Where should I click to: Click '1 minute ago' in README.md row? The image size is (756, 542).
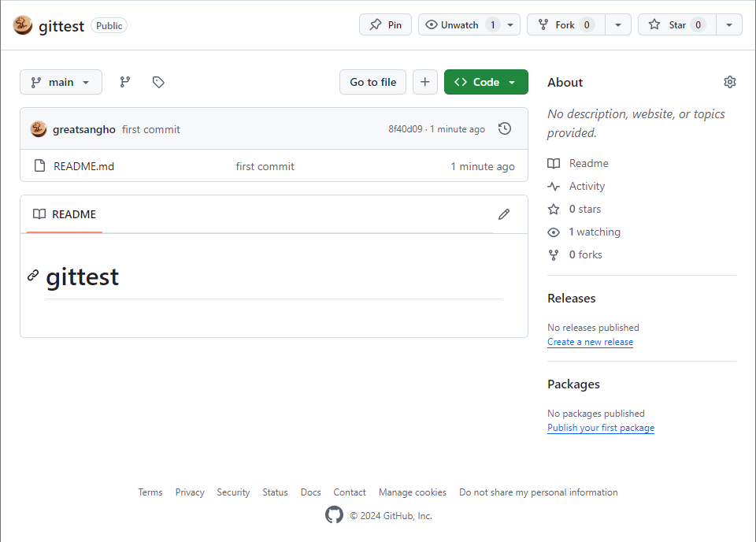[x=483, y=166]
